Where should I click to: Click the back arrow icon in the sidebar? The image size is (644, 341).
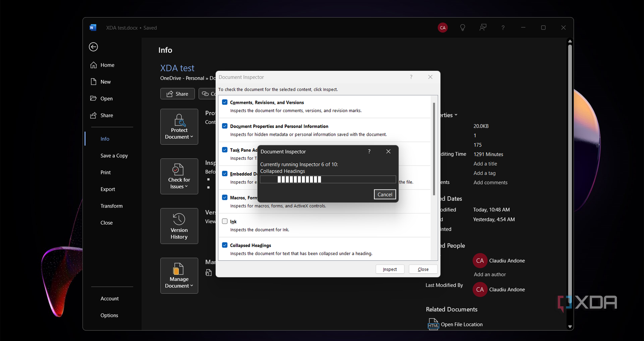(93, 47)
